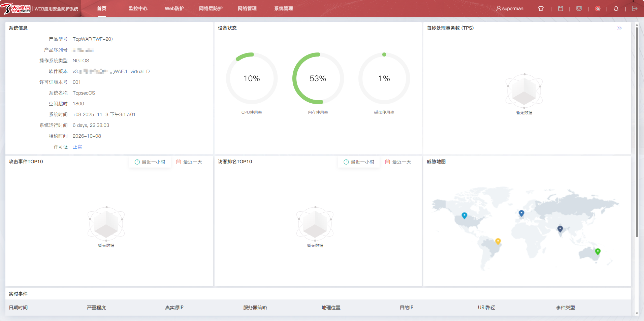Click the 正常 license status link
This screenshot has height=321, width=644.
[77, 147]
